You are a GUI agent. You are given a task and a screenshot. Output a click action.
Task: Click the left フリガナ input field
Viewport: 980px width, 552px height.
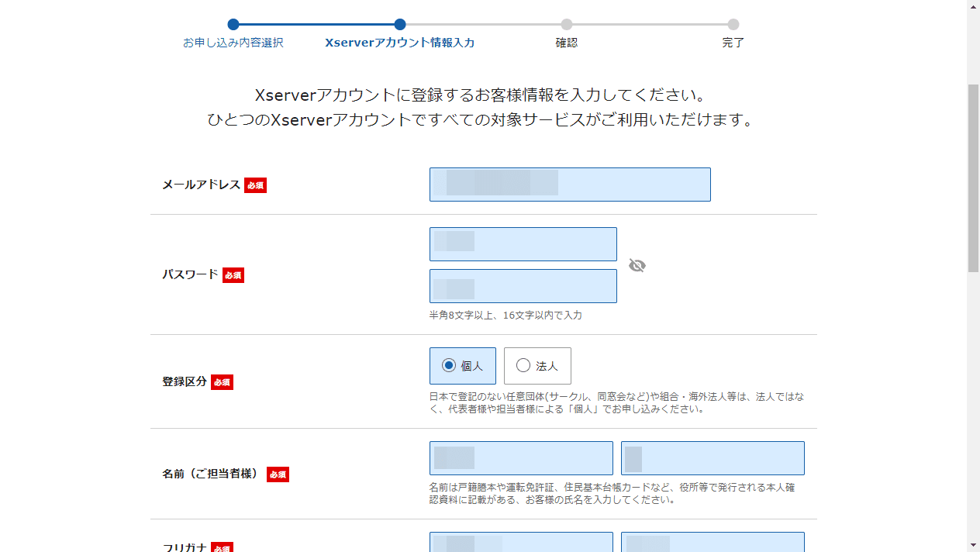[521, 542]
